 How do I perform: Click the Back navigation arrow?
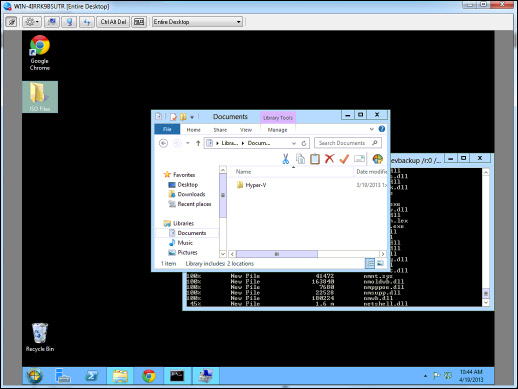click(x=163, y=143)
